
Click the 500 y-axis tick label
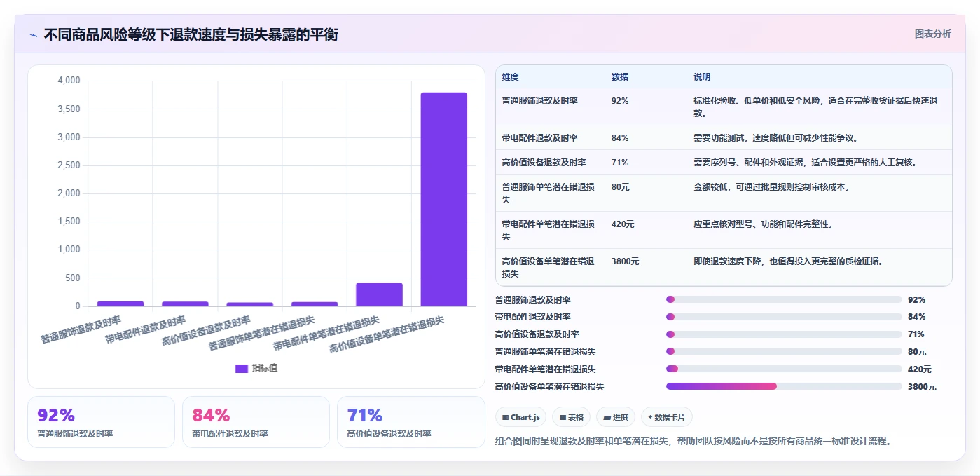[74, 278]
